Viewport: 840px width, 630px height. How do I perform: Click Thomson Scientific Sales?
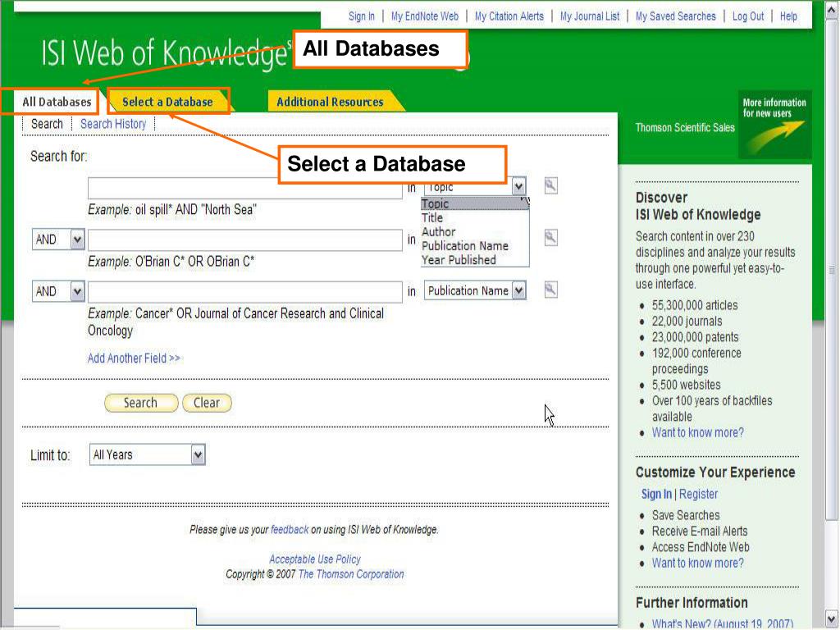(685, 127)
